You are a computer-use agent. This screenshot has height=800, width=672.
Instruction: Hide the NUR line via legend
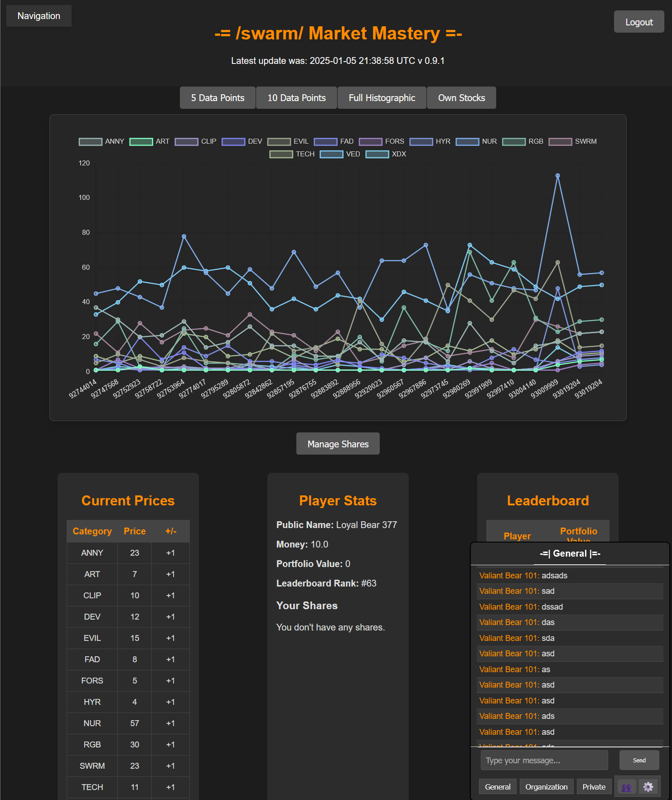(476, 141)
